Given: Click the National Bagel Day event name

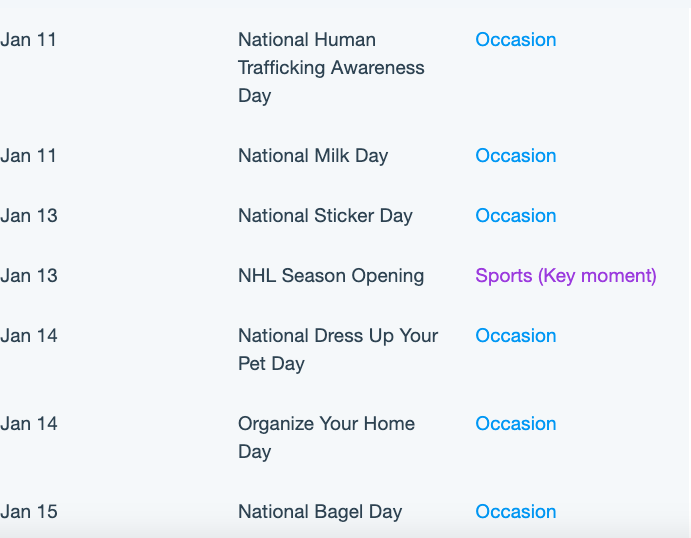Looking at the screenshot, I should (x=320, y=512).
